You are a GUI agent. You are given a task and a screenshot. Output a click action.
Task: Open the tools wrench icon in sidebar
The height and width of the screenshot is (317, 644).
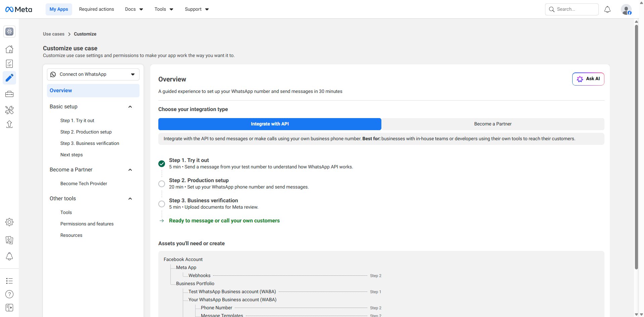[x=9, y=110]
